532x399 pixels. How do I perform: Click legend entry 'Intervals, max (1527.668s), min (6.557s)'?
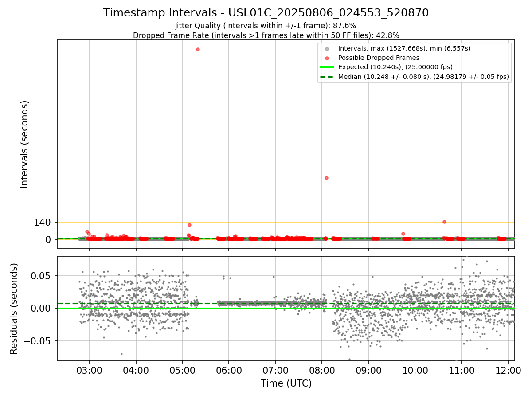tap(404, 48)
